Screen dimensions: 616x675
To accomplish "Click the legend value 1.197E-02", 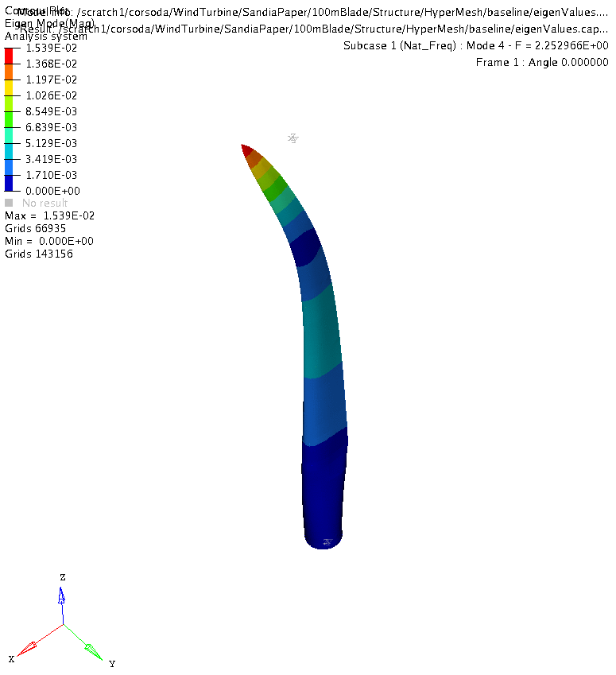I will (51, 80).
